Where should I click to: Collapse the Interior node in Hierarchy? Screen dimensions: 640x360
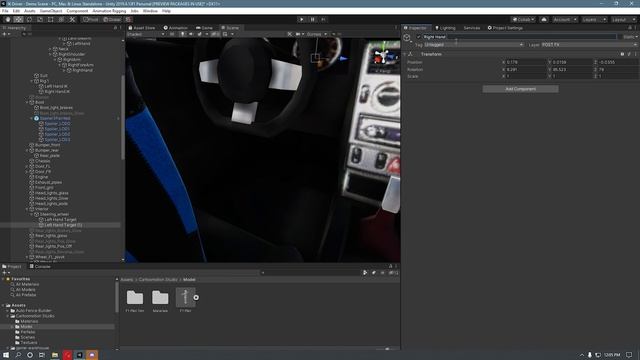pos(27,209)
